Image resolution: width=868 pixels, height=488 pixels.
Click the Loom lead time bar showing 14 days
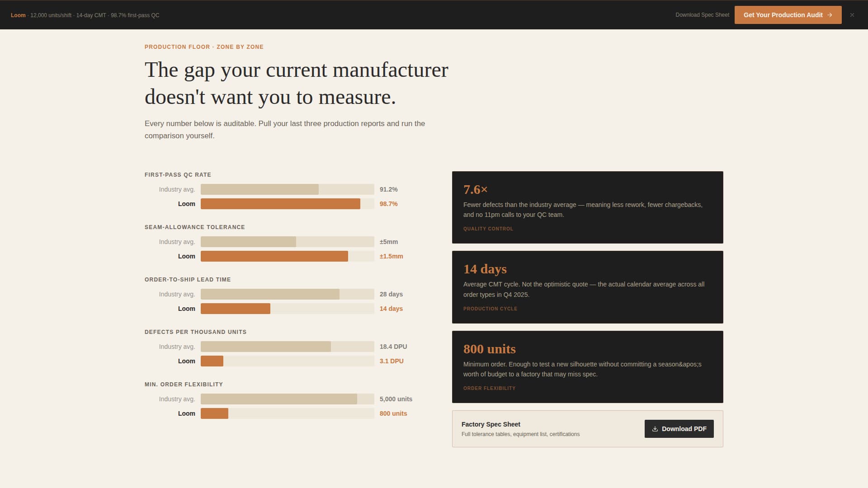235,309
